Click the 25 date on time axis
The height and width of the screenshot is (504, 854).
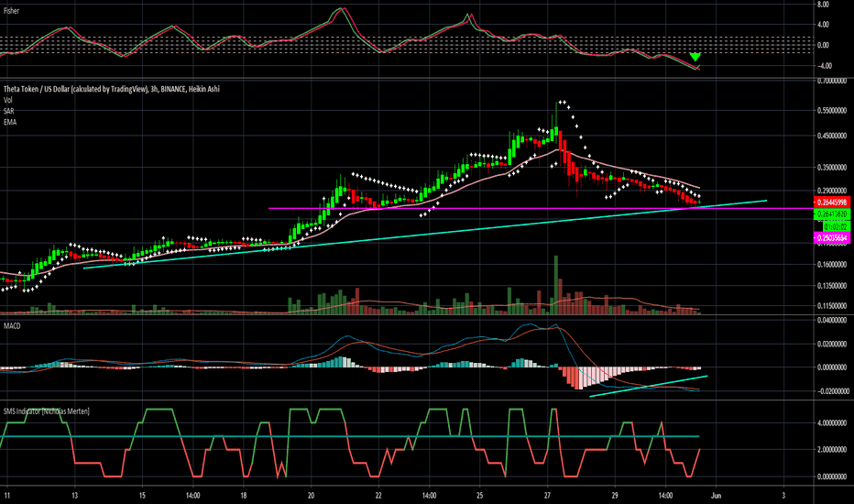coord(480,495)
